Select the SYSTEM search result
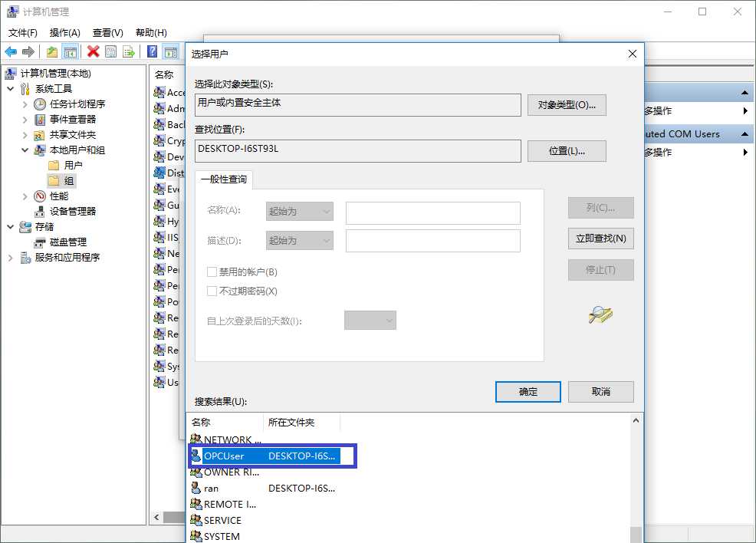The width and height of the screenshot is (756, 543). (x=215, y=536)
